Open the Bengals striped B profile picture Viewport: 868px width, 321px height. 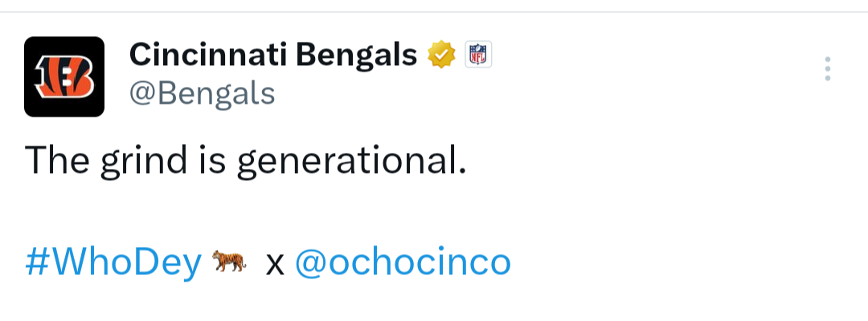click(x=64, y=76)
